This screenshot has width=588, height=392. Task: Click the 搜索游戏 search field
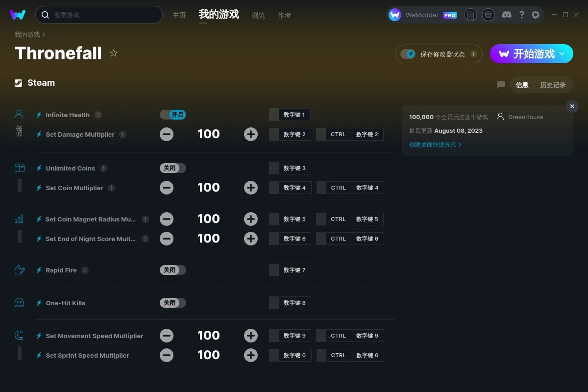99,15
